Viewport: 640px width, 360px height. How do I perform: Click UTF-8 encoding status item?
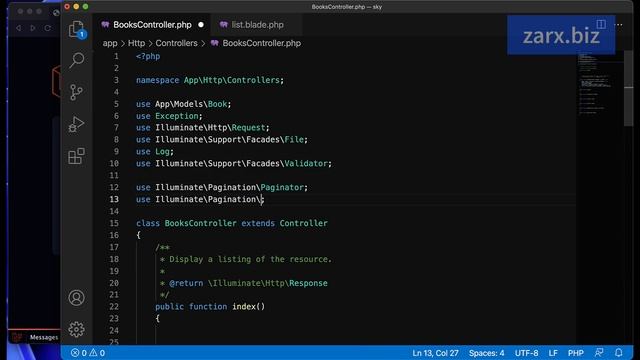(x=526, y=353)
